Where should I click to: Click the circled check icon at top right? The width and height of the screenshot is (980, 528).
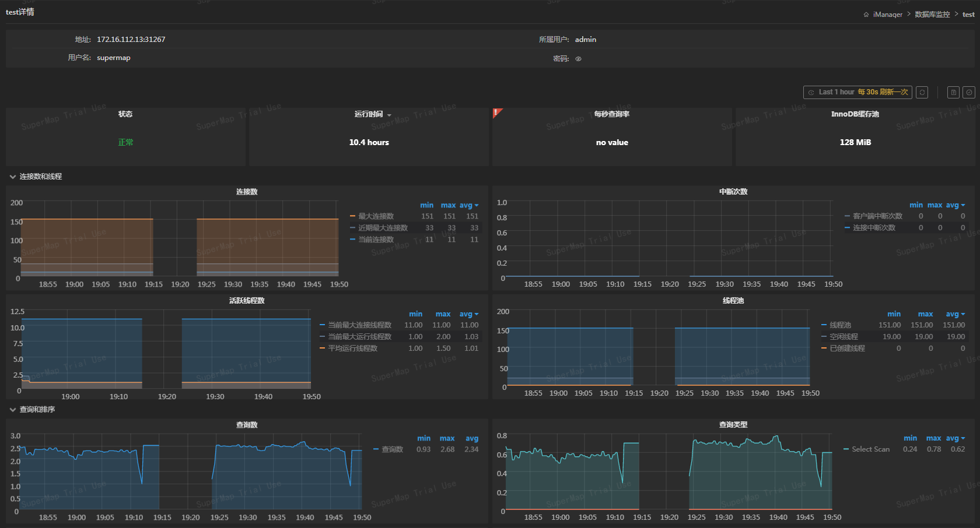click(x=969, y=92)
